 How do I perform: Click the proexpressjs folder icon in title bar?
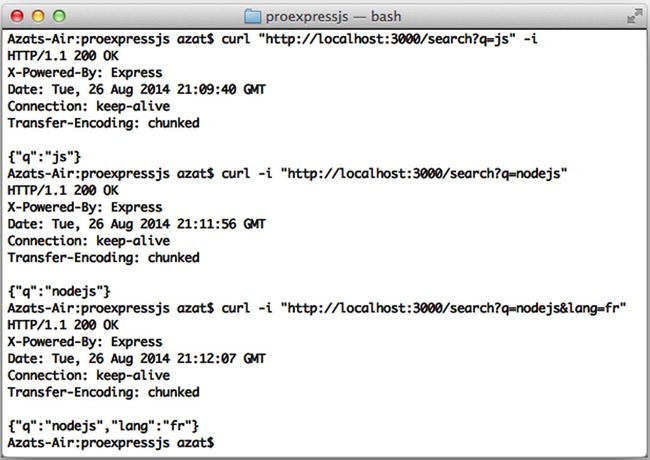pyautogui.click(x=252, y=17)
